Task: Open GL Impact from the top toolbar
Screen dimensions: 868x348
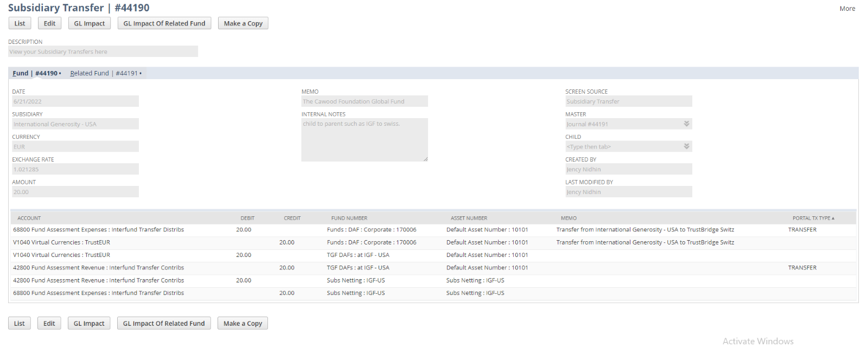Action: (x=90, y=23)
